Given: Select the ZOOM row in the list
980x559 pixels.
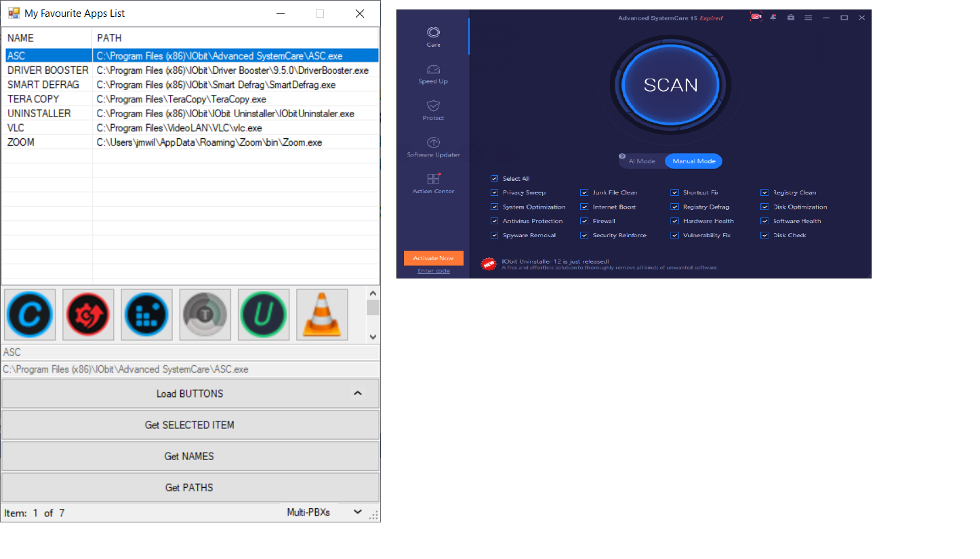Looking at the screenshot, I should coord(190,142).
